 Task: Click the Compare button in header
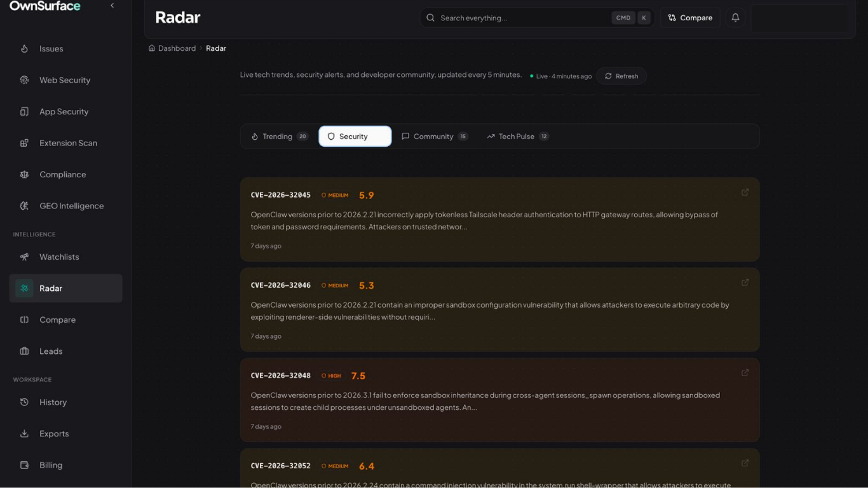[x=690, y=18]
